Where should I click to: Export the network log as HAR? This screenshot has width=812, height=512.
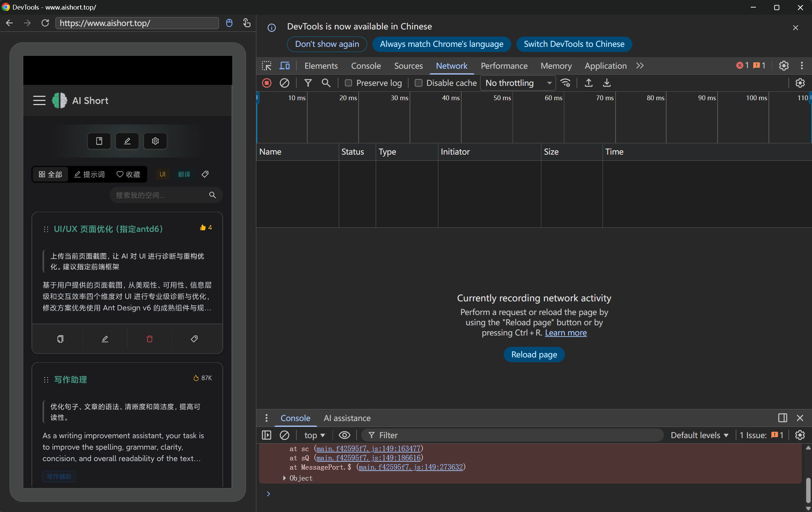click(x=607, y=83)
